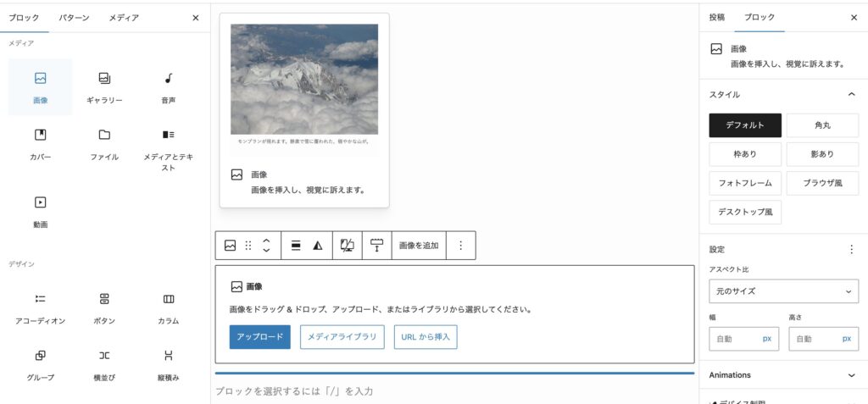Viewport: 868px width, 404px height.
Task: Open the alignment tool in block toolbar
Action: tap(296, 246)
